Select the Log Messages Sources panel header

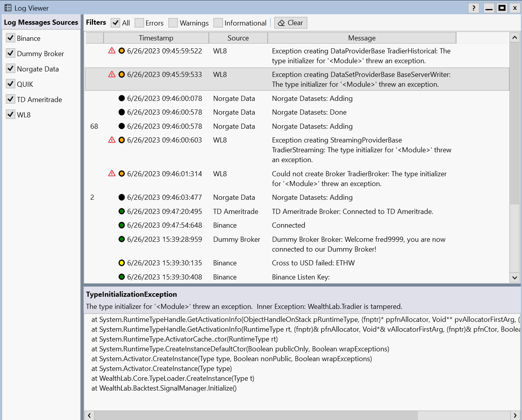point(40,22)
